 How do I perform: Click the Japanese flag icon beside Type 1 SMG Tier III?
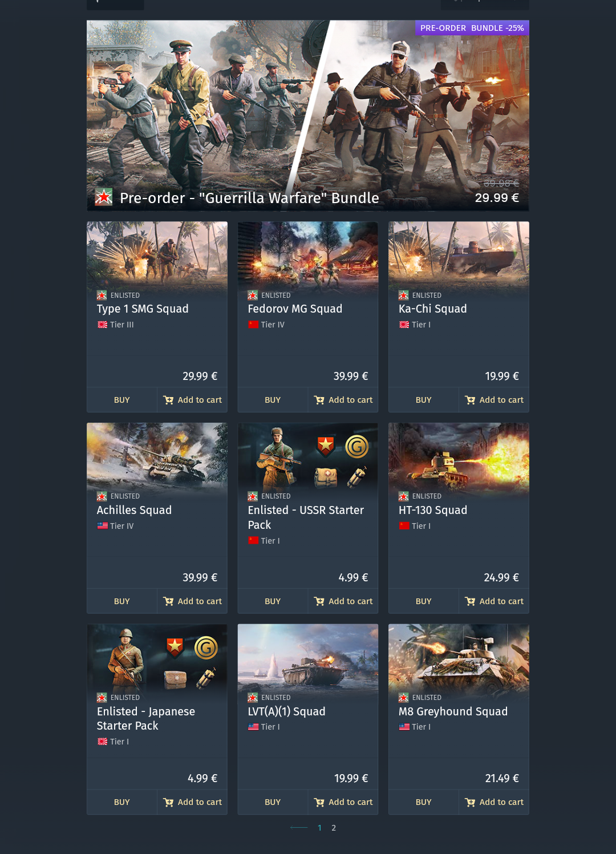coord(103,325)
